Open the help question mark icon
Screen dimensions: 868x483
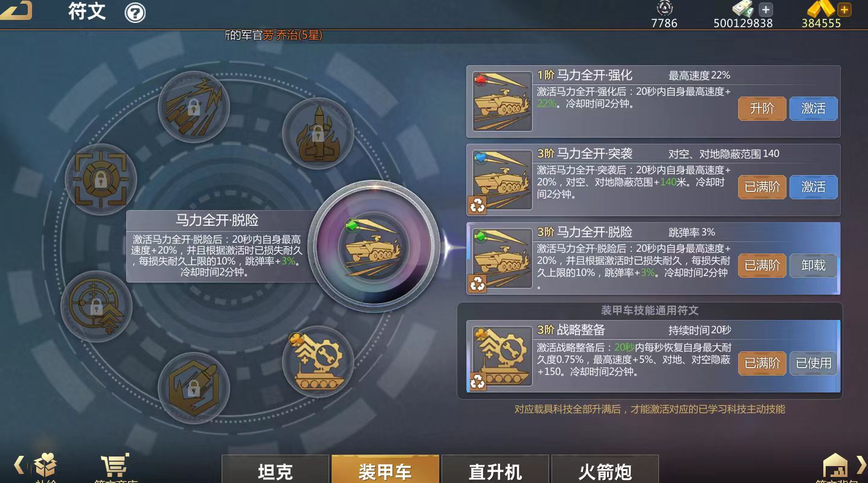click(x=135, y=13)
